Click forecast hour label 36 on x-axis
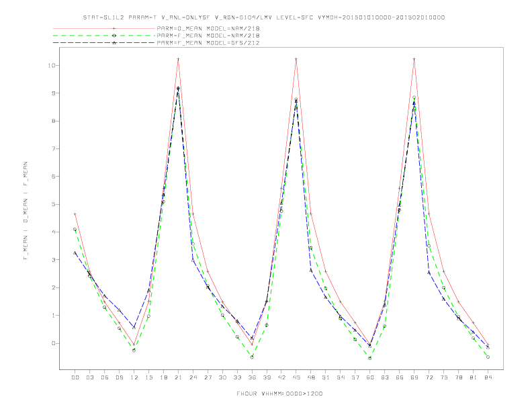Screen dimensions: 532x411 [x=252, y=377]
